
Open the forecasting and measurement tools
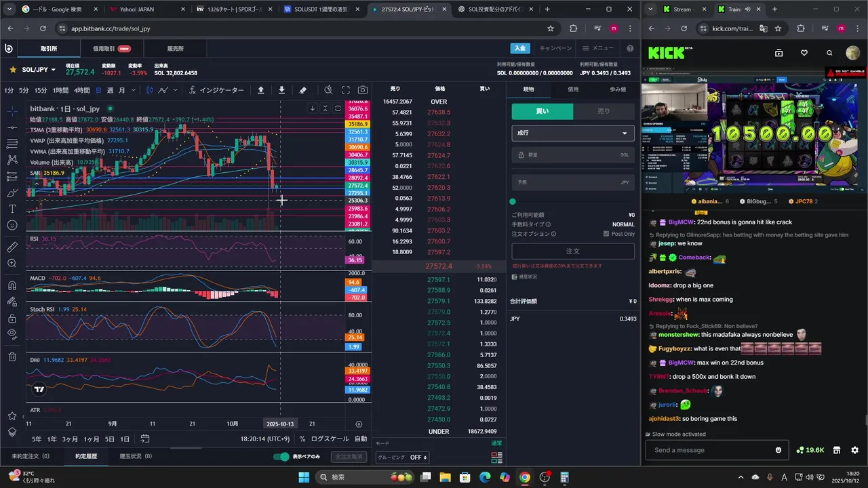point(12,176)
